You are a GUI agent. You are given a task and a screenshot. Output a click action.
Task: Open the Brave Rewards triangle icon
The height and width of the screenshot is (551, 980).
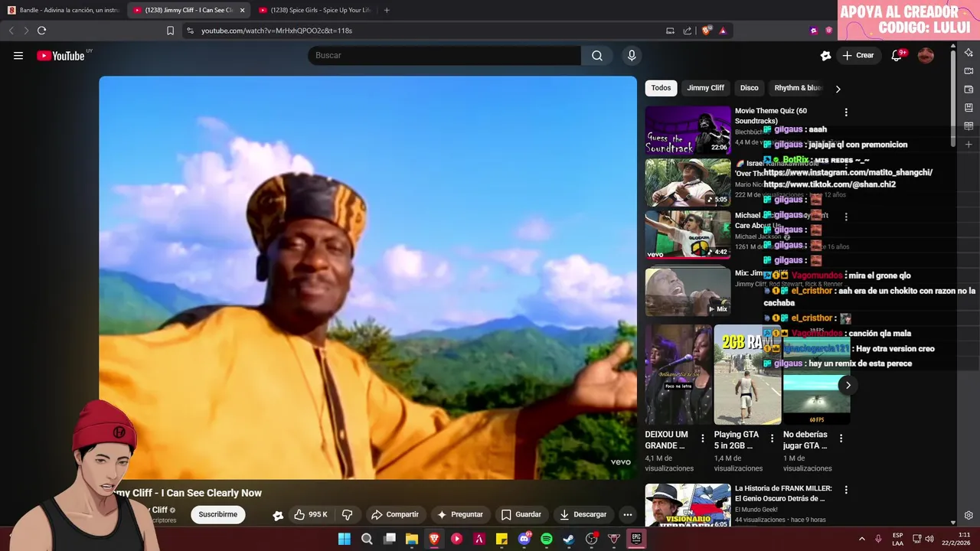[723, 31]
